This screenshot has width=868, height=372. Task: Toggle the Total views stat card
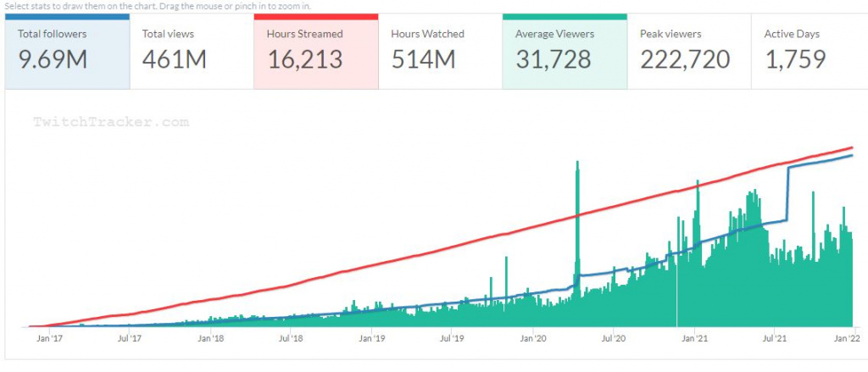point(192,52)
